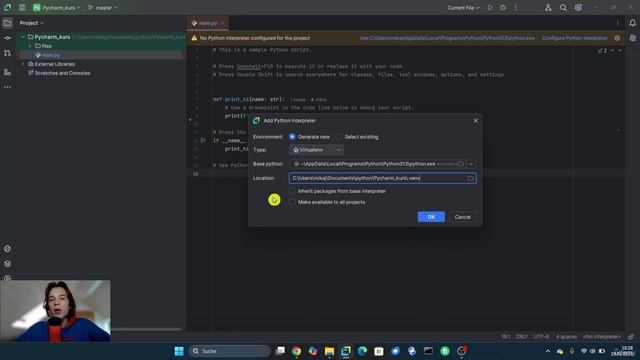640x360 pixels.
Task: Click UTF-8 encoding in status bar
Action: pos(541,337)
